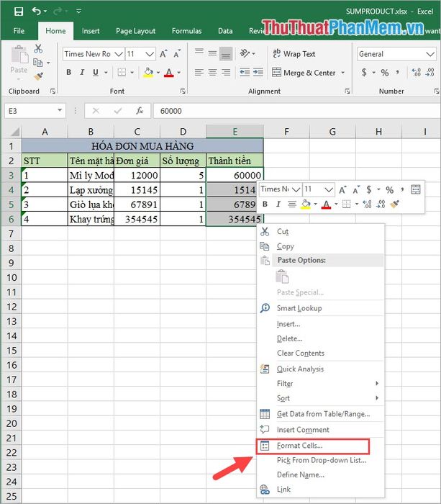Viewport: 441px width, 504px height.
Task: Open the ribbon font size dropdown
Action: click(150, 54)
